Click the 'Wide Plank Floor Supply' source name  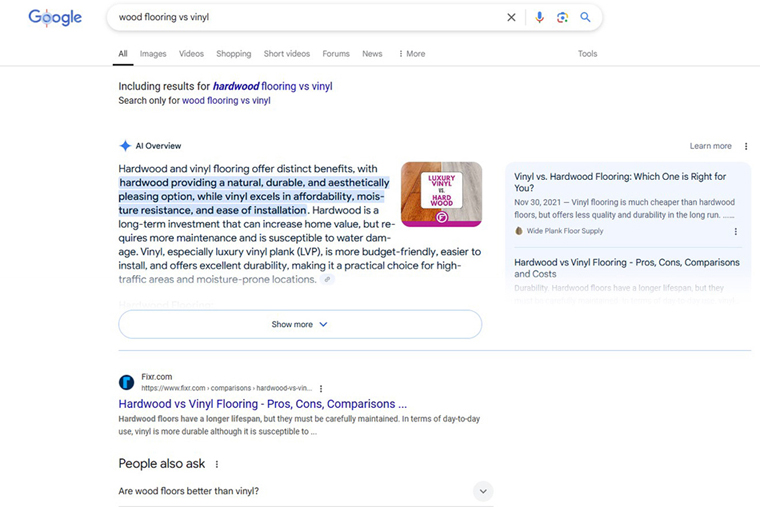pyautogui.click(x=565, y=231)
